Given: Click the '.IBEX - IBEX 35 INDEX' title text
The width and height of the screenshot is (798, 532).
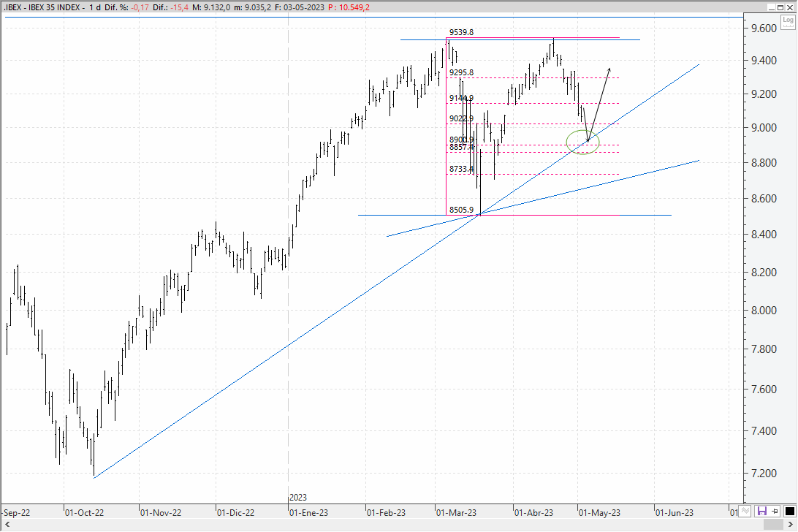Looking at the screenshot, I should pos(42,7).
